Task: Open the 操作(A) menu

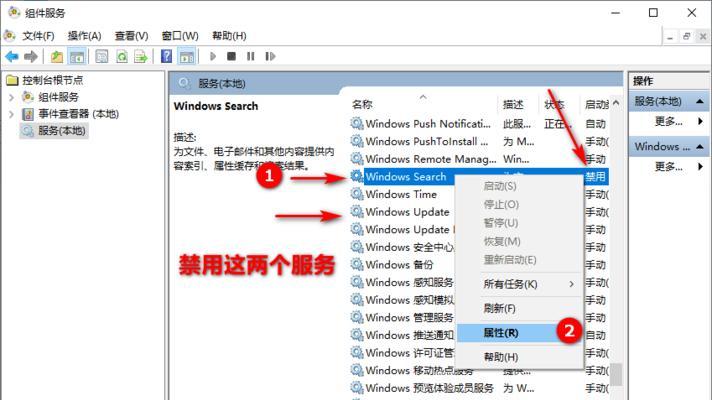Action: [84, 36]
